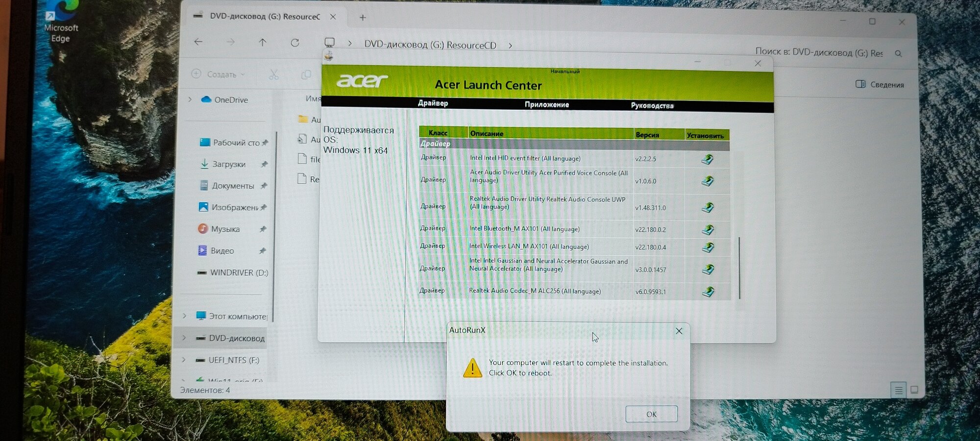
Task: Click the DVD-дисковод (G:) ResourceCD breadcrumb
Action: click(x=430, y=45)
